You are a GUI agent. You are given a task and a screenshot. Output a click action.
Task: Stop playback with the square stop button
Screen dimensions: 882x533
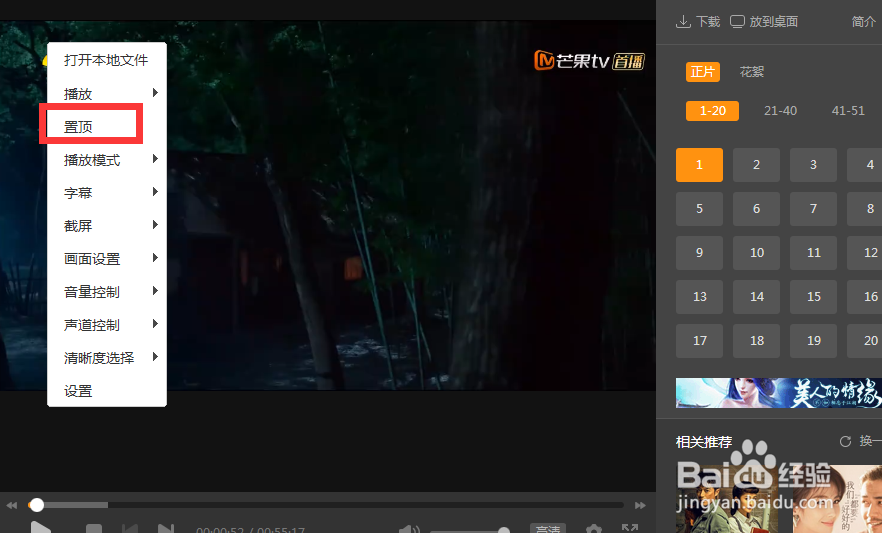(93, 529)
